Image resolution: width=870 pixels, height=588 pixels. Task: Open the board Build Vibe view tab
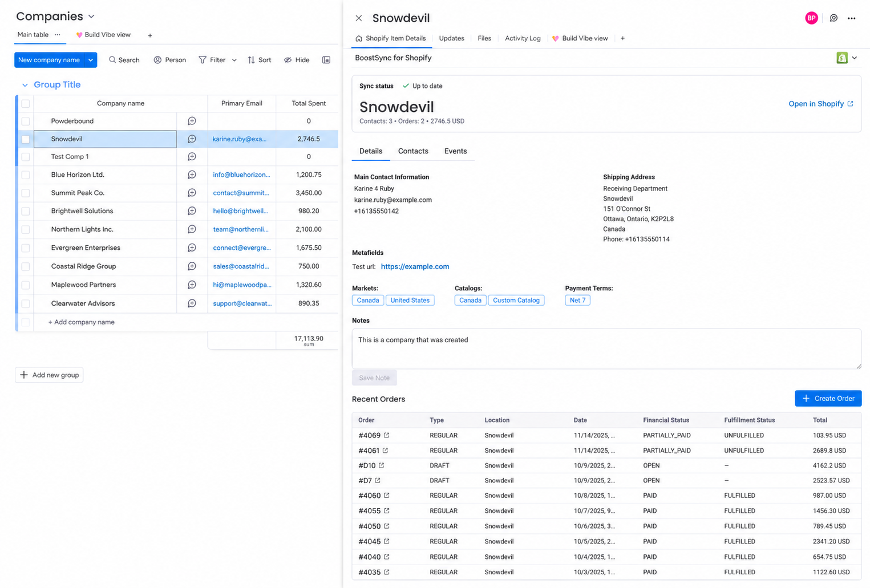[103, 35]
